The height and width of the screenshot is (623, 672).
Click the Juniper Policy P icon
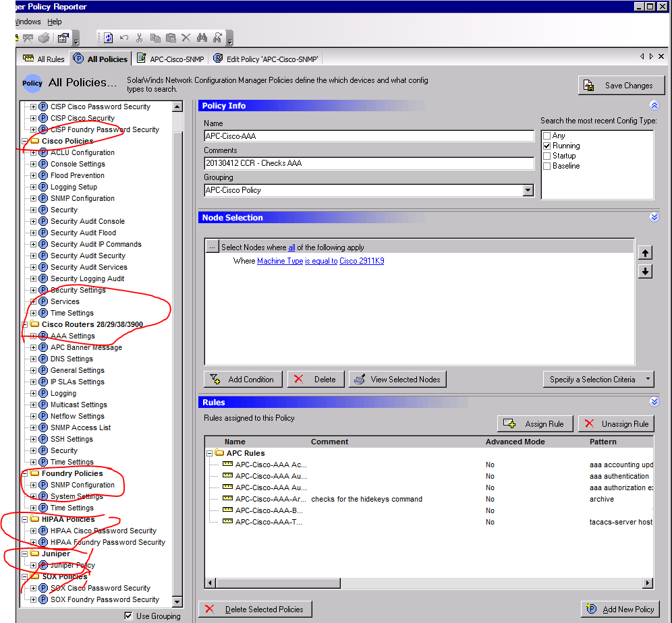[x=43, y=565]
